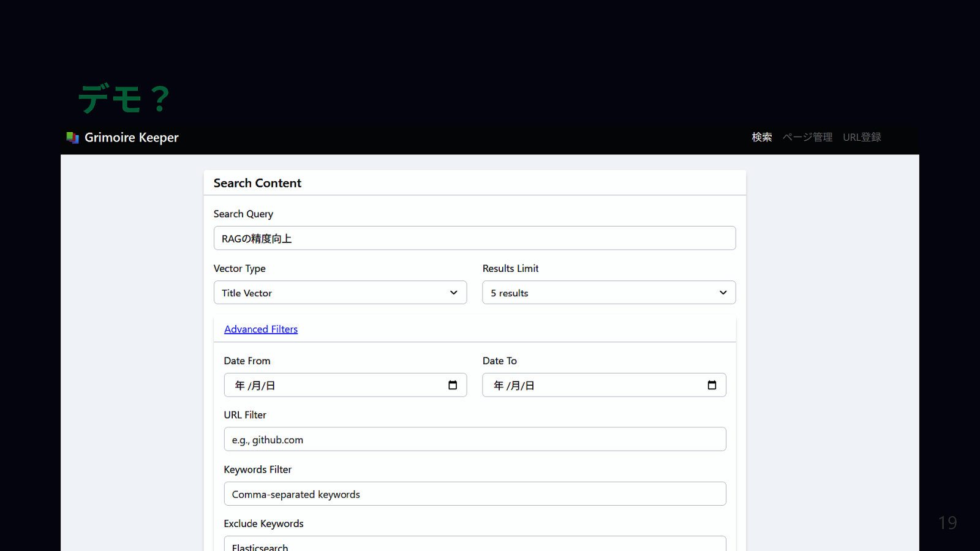Select the Keywords Filter text box
This screenshot has width=980, height=551.
tap(474, 494)
